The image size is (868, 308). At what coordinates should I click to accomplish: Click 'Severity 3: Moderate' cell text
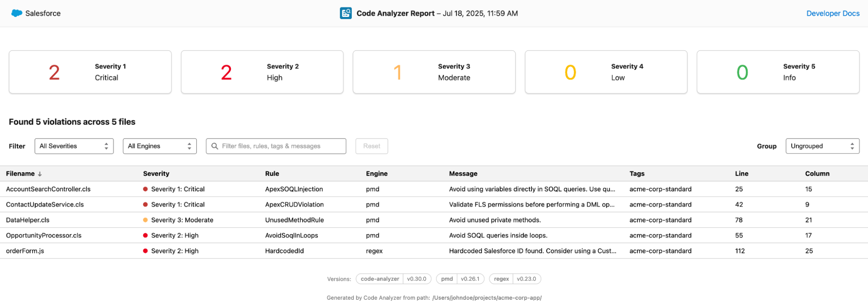click(x=182, y=220)
